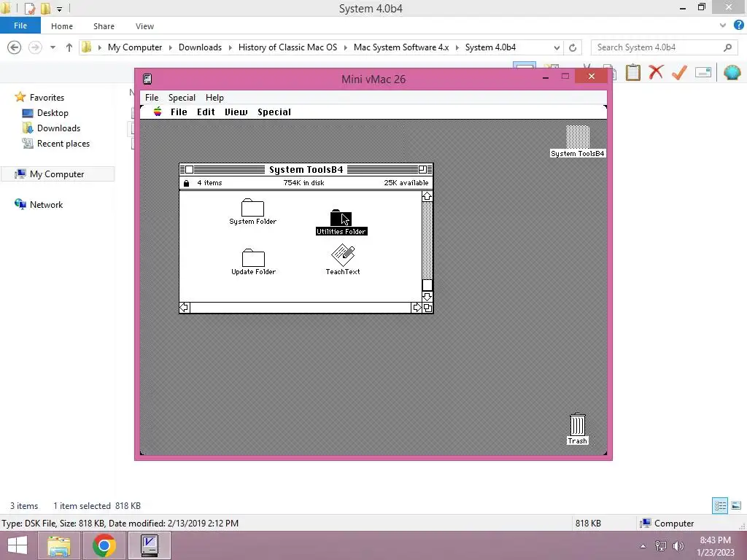Click the scroll right arrow in System ToolsB4
The width and height of the screenshot is (747, 560).
[417, 308]
